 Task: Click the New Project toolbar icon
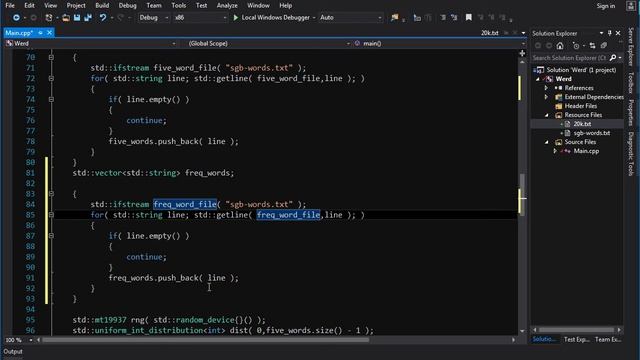click(49, 18)
